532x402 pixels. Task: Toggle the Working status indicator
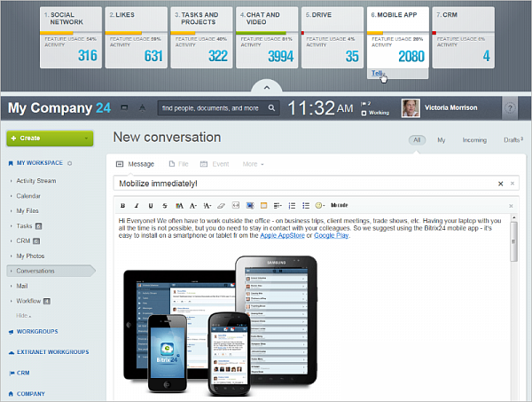click(375, 113)
